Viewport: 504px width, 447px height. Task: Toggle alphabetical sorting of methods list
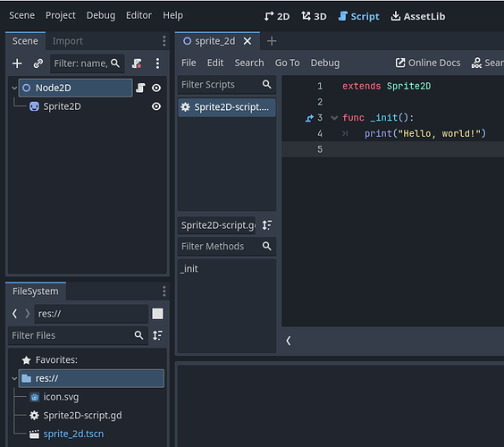(x=267, y=225)
